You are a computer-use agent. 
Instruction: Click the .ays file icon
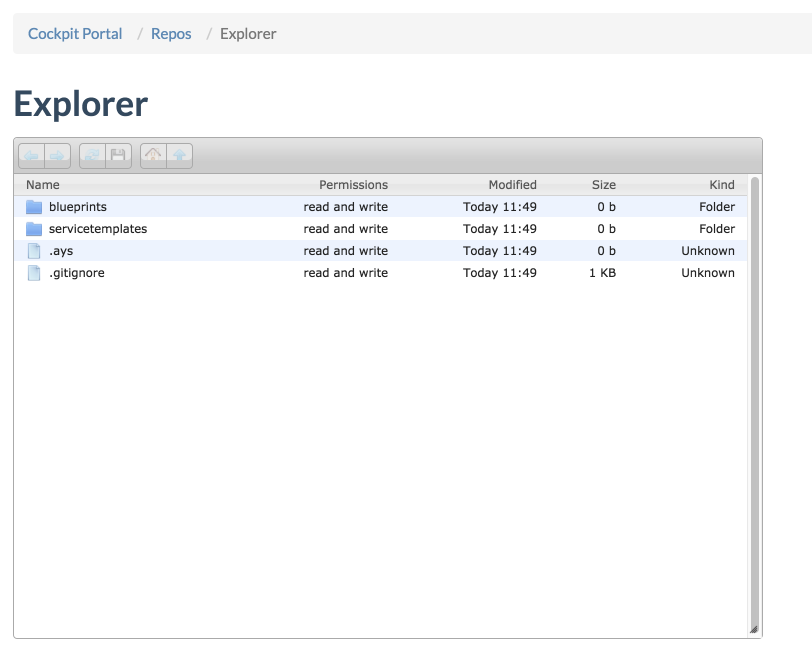34,251
